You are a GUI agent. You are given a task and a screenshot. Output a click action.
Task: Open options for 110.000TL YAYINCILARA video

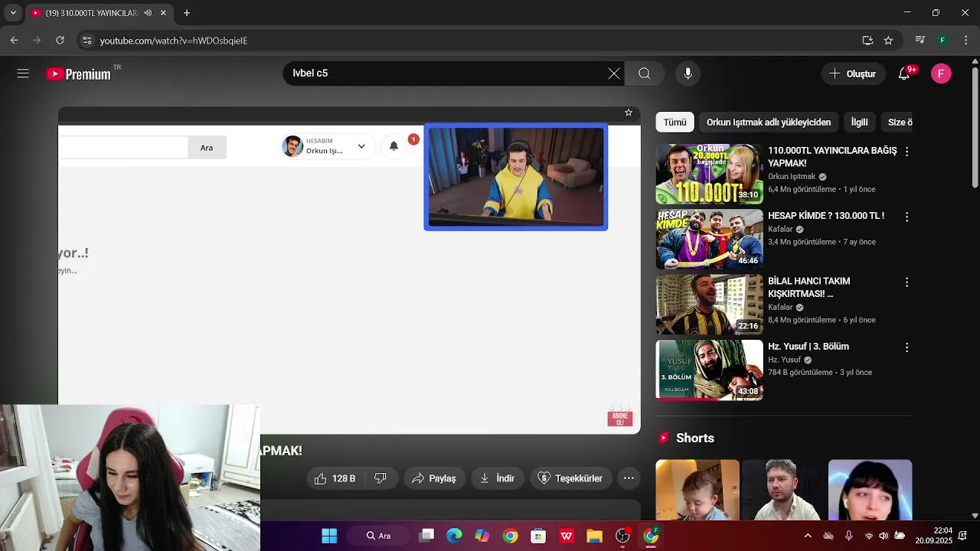coord(906,152)
